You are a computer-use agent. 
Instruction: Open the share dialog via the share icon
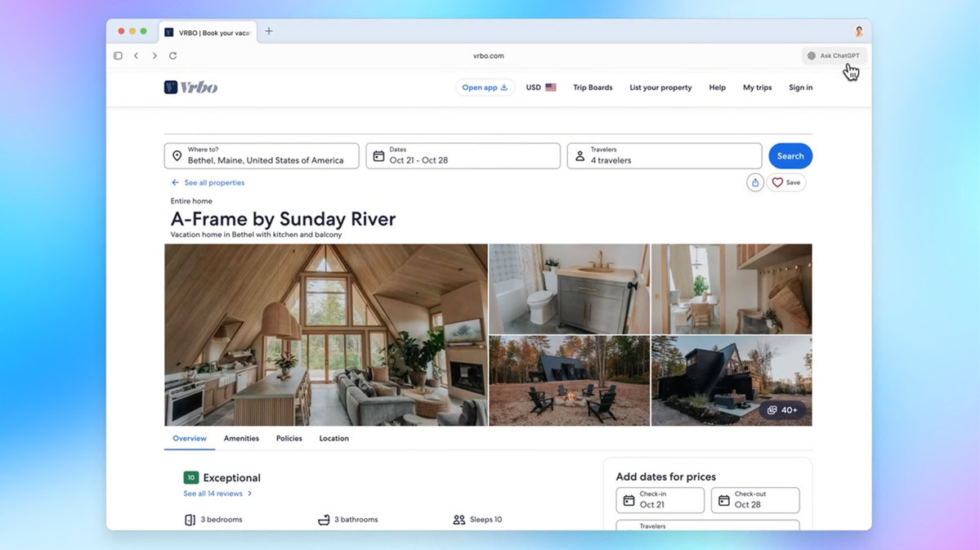(754, 182)
